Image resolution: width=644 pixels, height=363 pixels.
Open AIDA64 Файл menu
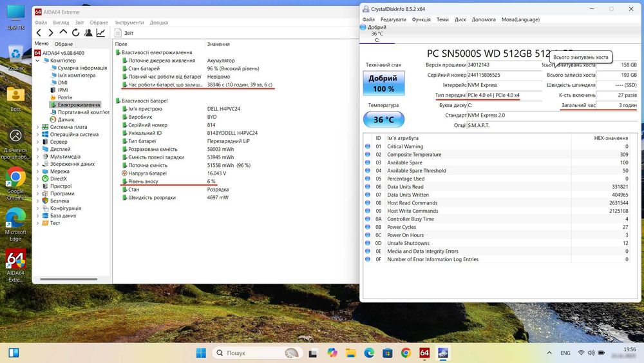(x=41, y=23)
